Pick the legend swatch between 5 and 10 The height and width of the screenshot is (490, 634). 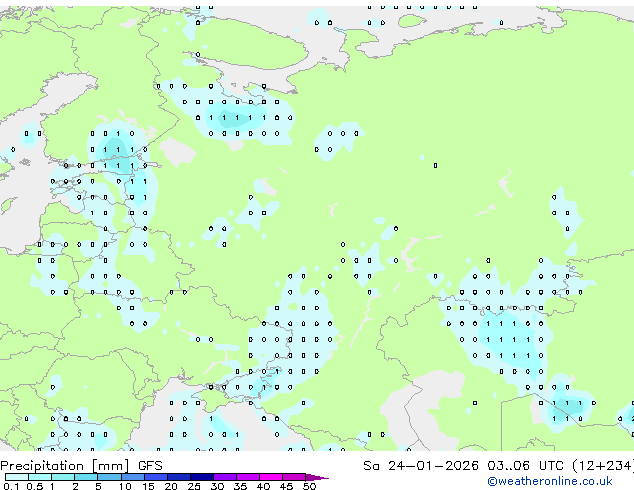coord(110,477)
